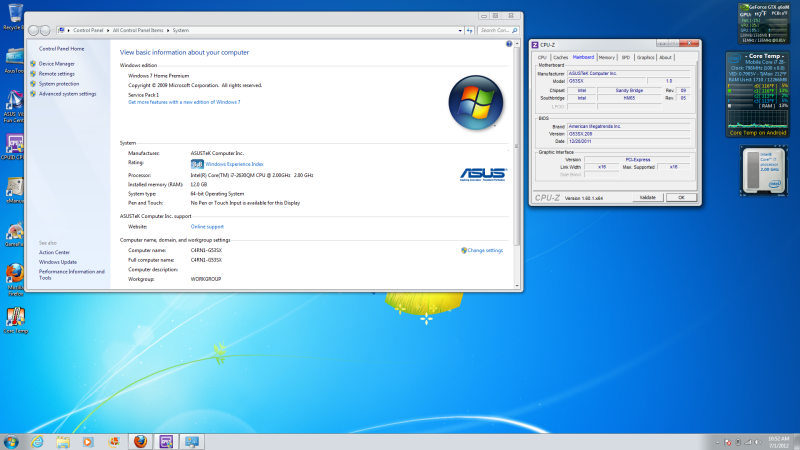
Task: Click the Windows Experience Index link
Action: coord(236,162)
